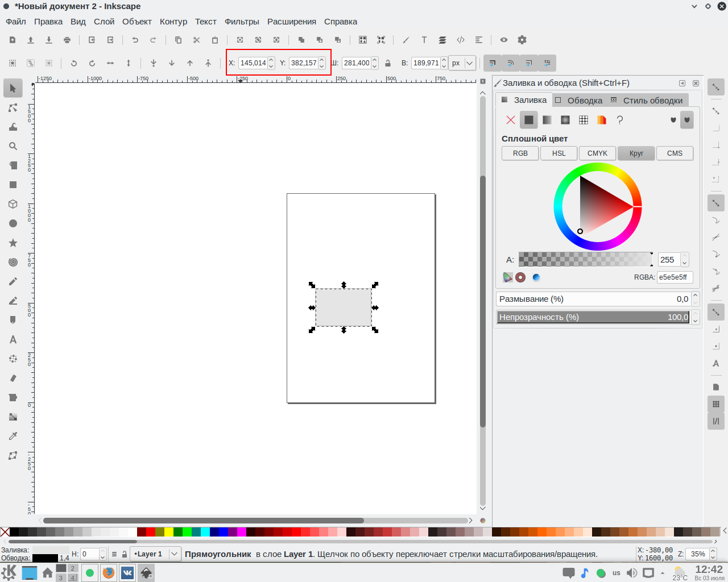Select the Text tool in the left toolbox
This screenshot has height=582, width=728.
(13, 339)
